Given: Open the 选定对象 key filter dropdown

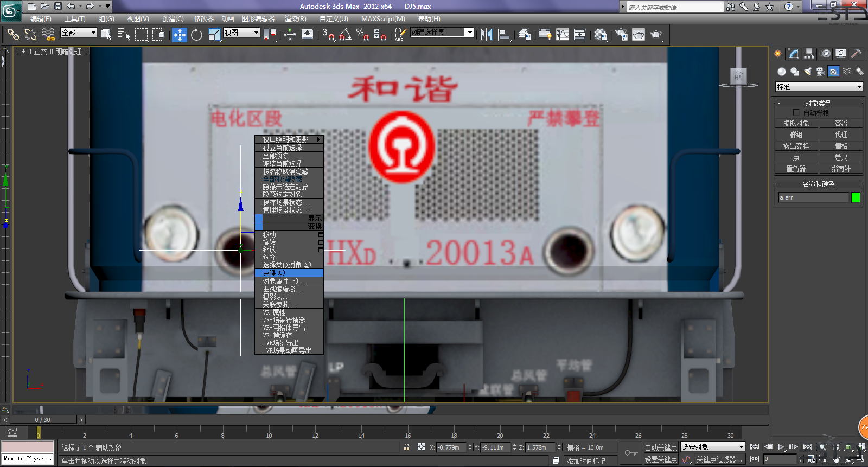Looking at the screenshot, I should click(x=713, y=447).
